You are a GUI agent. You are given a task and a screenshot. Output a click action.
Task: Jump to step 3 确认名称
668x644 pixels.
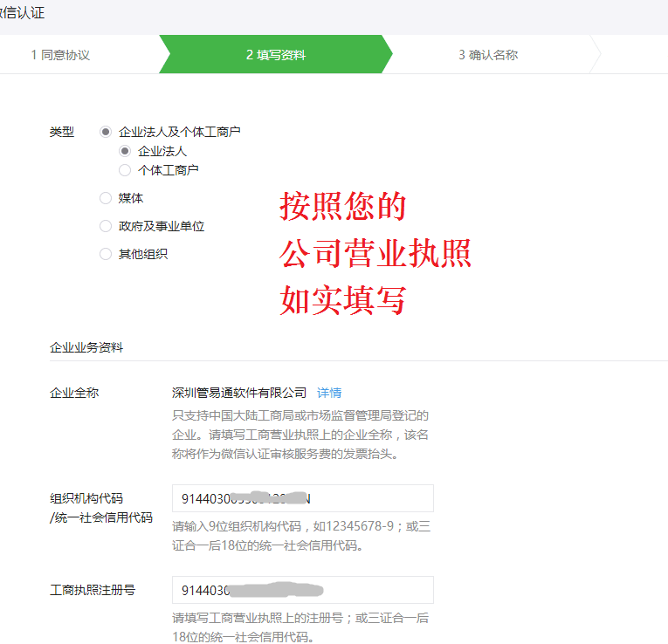click(488, 55)
